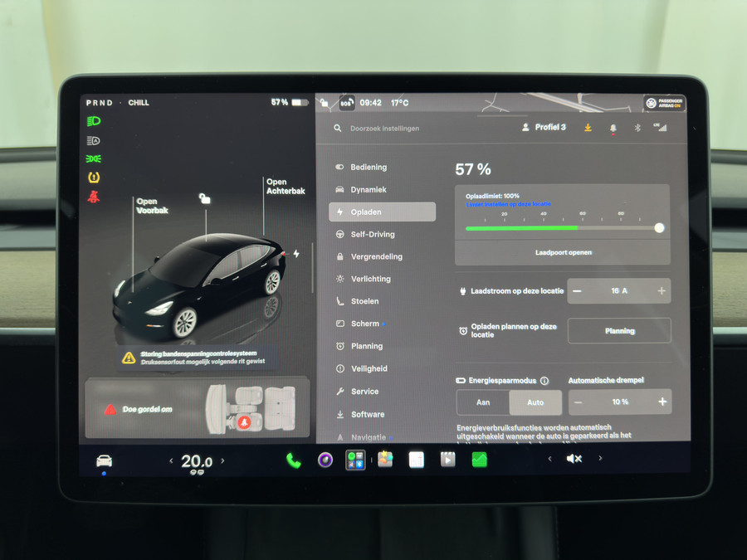Lower cabin temperature with left chevron

pyautogui.click(x=171, y=460)
